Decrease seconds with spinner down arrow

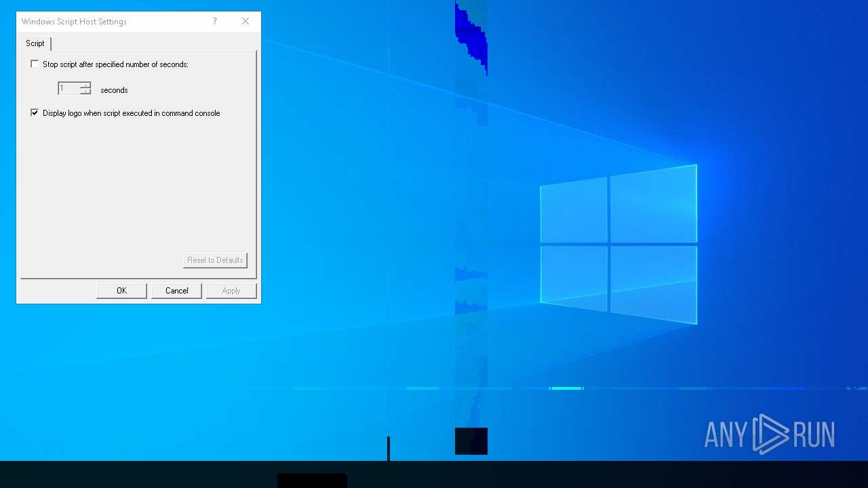pyautogui.click(x=85, y=91)
